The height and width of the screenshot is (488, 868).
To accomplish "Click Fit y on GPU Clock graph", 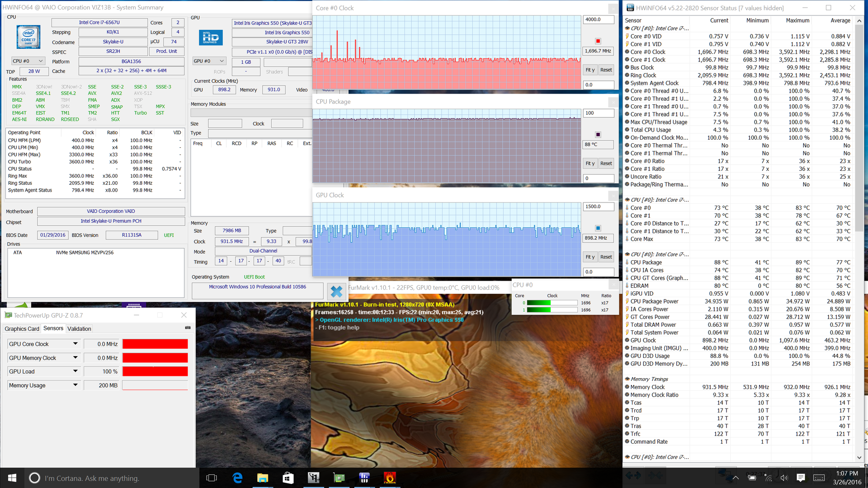I will coord(590,257).
